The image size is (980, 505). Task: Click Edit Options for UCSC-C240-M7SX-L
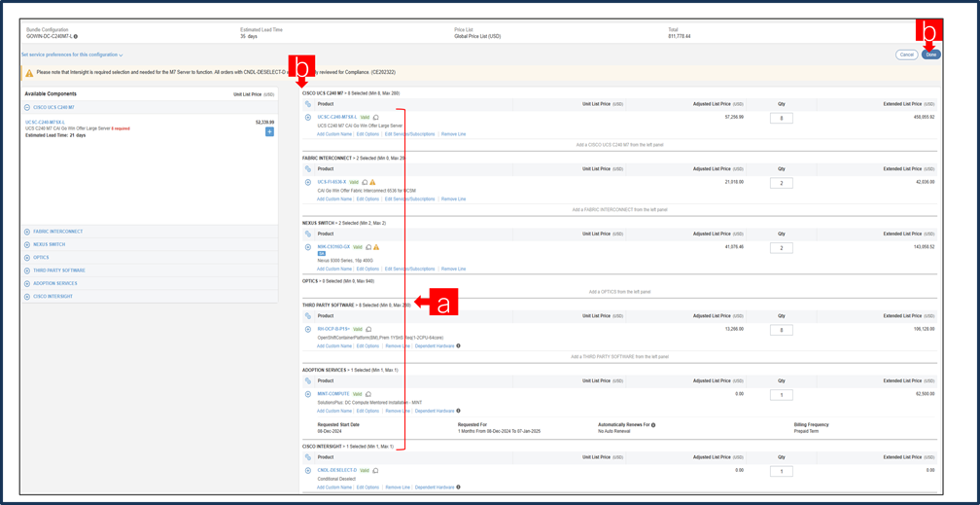point(367,134)
